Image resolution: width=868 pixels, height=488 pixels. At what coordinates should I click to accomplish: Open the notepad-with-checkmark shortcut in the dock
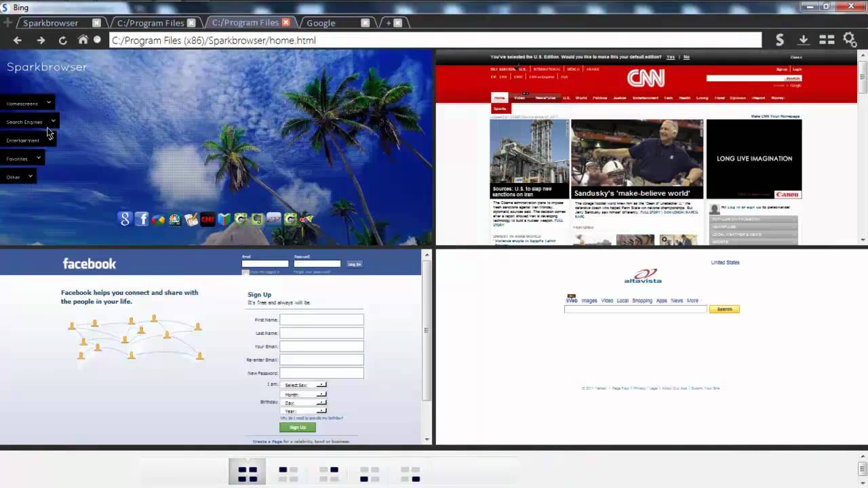[191, 219]
